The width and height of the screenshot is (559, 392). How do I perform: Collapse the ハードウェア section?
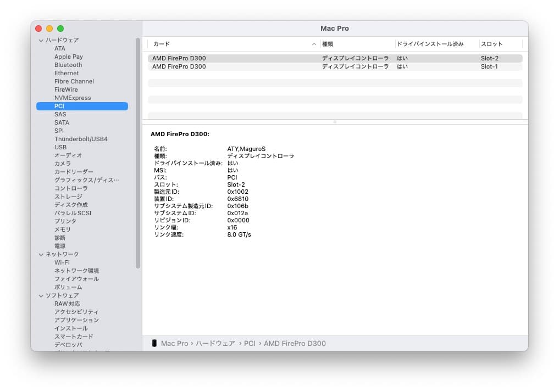click(x=41, y=40)
